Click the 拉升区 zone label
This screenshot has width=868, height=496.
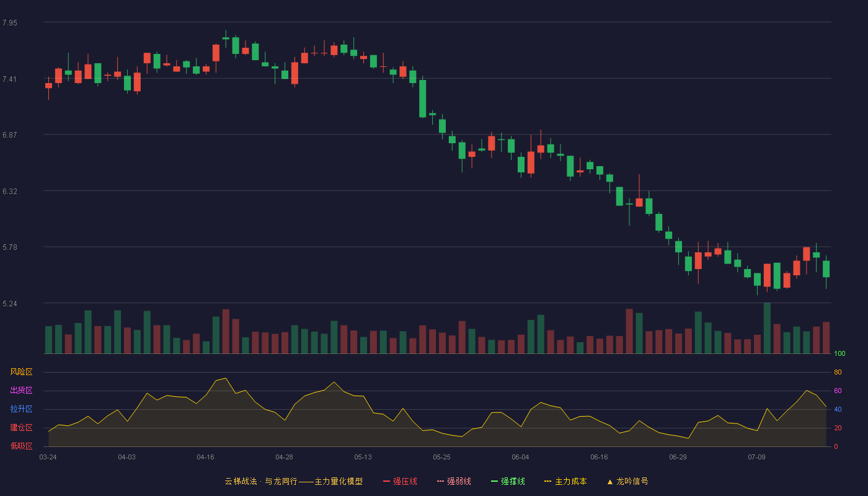pyautogui.click(x=21, y=409)
